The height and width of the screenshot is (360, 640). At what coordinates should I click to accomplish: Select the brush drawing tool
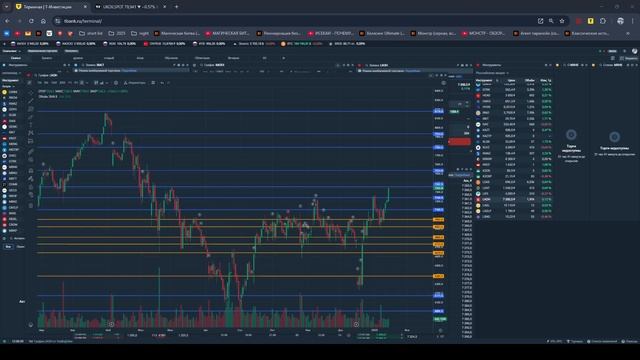tap(31, 117)
